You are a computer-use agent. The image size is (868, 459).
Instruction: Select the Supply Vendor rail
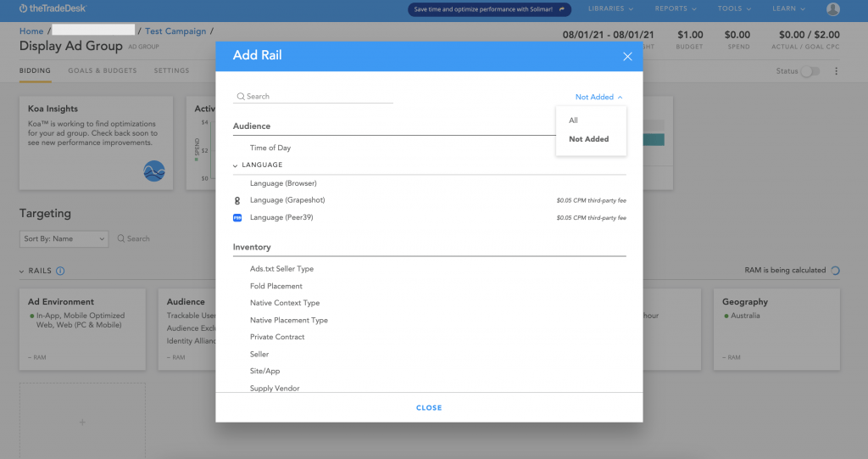pyautogui.click(x=275, y=388)
